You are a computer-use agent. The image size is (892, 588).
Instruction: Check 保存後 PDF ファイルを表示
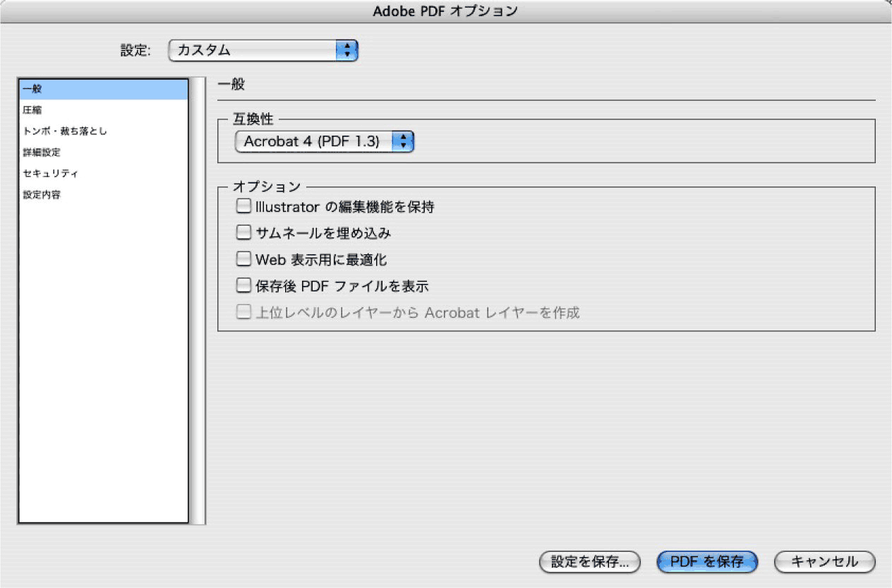(x=243, y=285)
